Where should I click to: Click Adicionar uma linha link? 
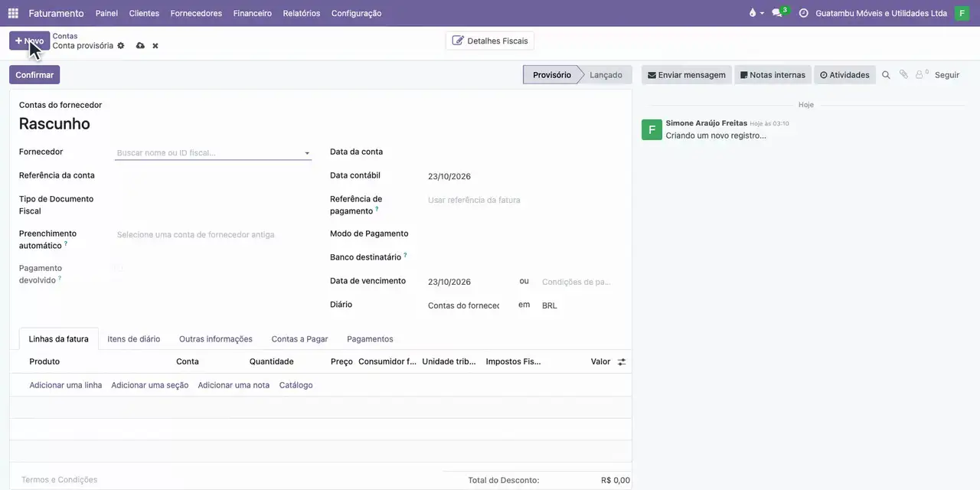(x=66, y=385)
